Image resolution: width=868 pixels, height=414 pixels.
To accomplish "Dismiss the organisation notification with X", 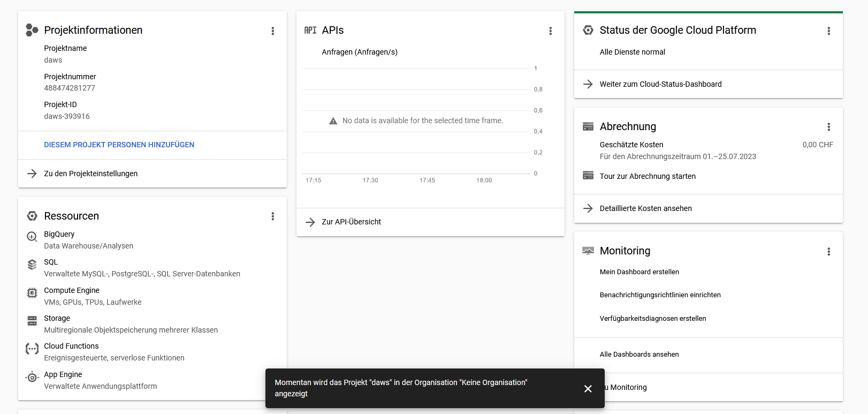I will click(x=588, y=389).
